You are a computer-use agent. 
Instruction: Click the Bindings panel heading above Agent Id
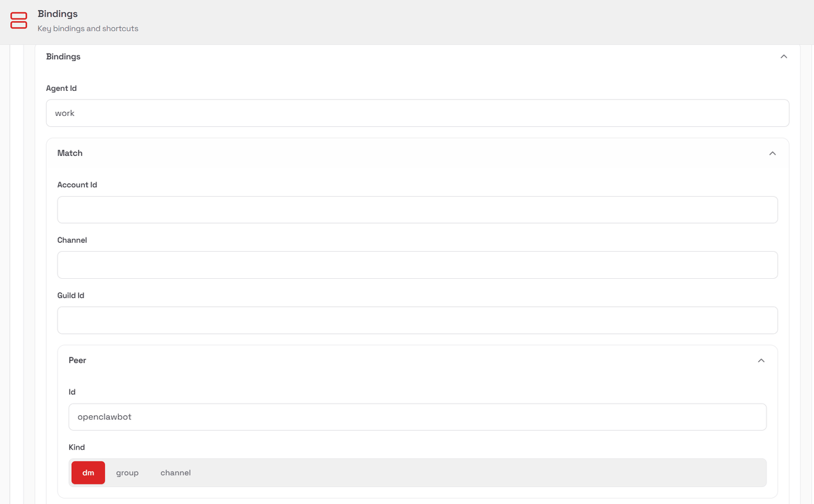coord(63,57)
